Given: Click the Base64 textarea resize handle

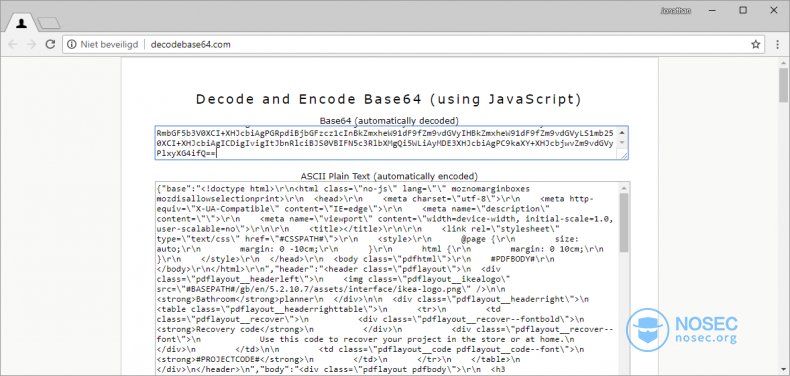Looking at the screenshot, I should [x=624, y=156].
